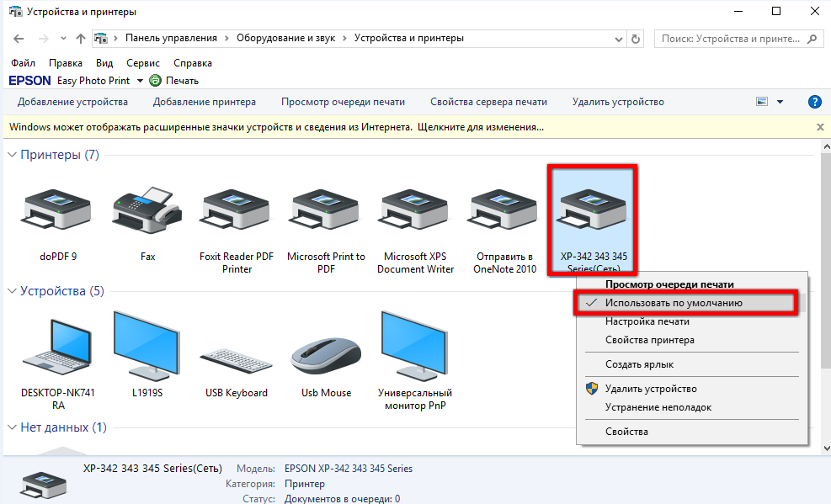Viewport: 831px width, 504px height.
Task: Click the devices icon in address bar
Action: (101, 38)
